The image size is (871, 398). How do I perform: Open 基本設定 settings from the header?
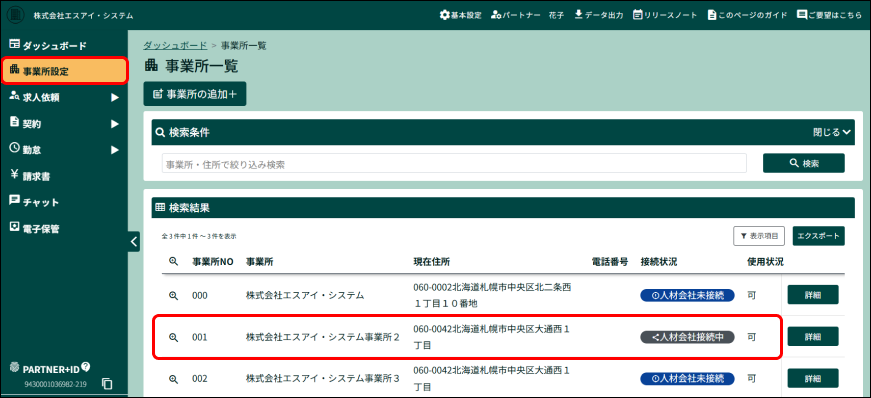460,15
